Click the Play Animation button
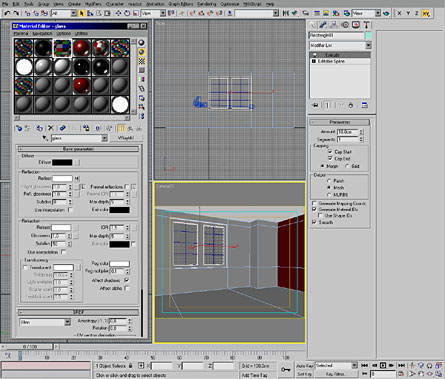The height and width of the screenshot is (379, 445). point(383,366)
